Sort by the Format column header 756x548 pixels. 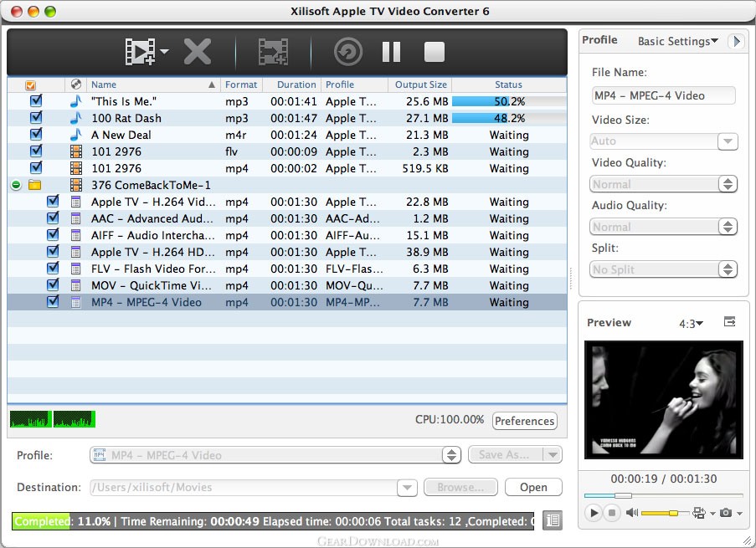[241, 85]
